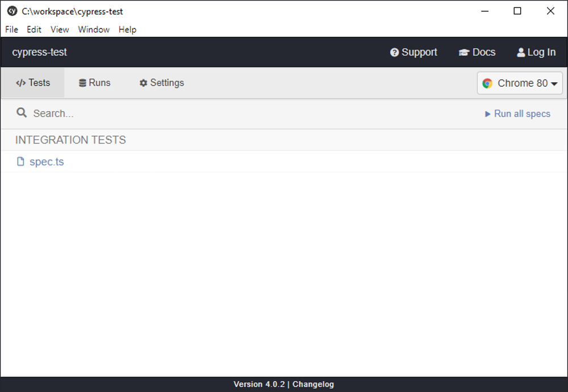Open the File menu

click(x=11, y=29)
